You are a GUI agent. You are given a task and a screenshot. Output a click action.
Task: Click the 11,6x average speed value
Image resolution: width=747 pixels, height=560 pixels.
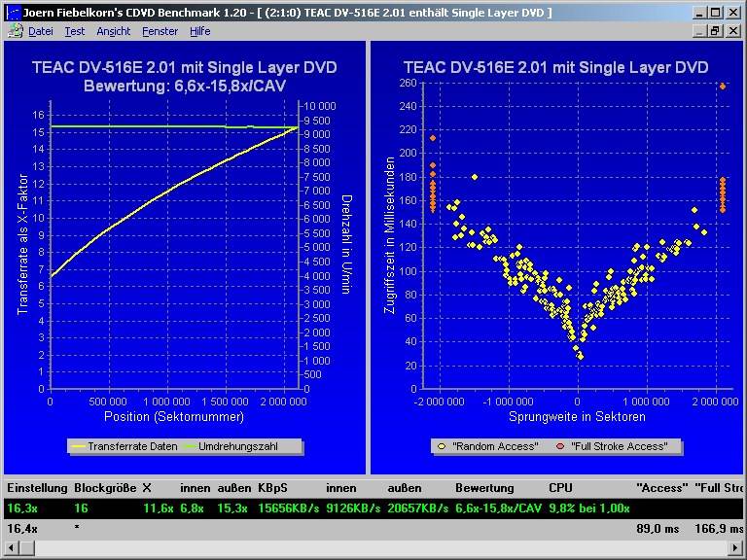point(159,508)
